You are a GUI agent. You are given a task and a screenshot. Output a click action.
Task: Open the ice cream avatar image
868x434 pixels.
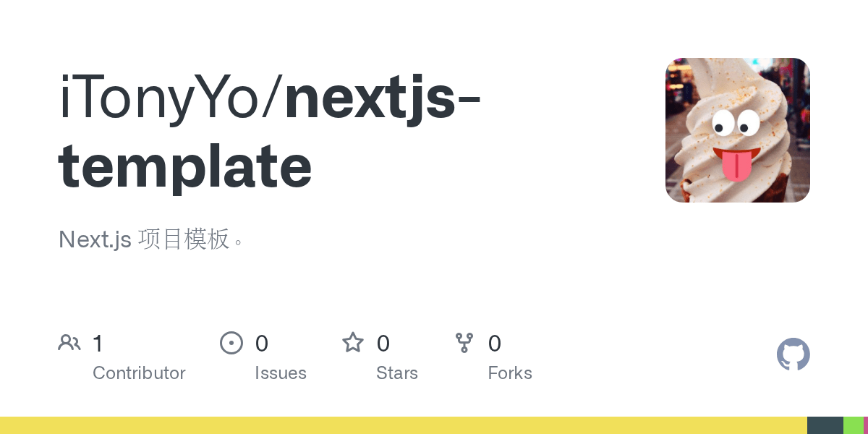(x=738, y=130)
